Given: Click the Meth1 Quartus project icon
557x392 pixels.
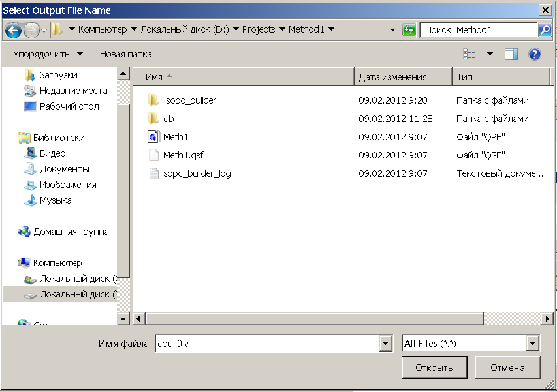Looking at the screenshot, I should [153, 136].
